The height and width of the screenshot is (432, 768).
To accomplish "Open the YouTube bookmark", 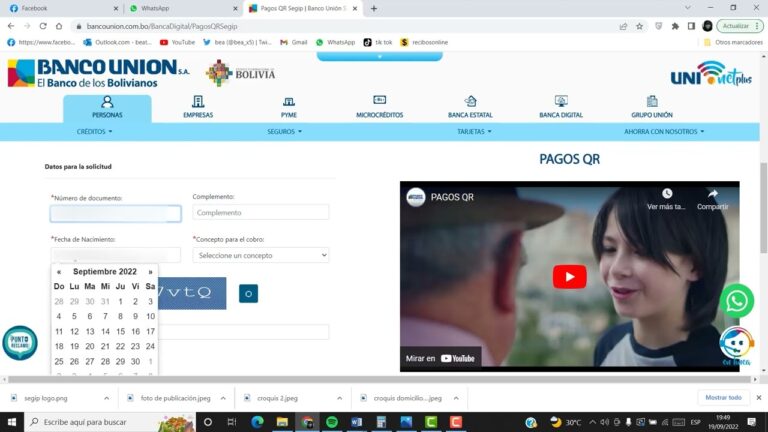I will (x=177, y=43).
